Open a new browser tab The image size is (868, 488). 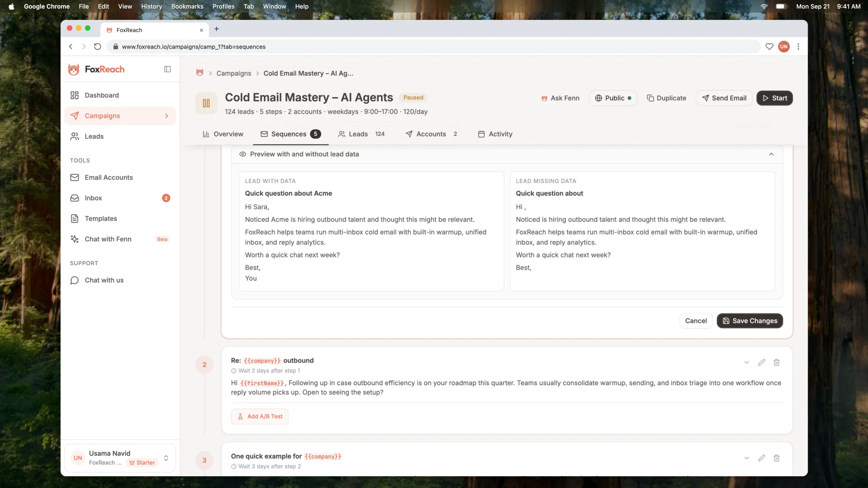pos(217,29)
